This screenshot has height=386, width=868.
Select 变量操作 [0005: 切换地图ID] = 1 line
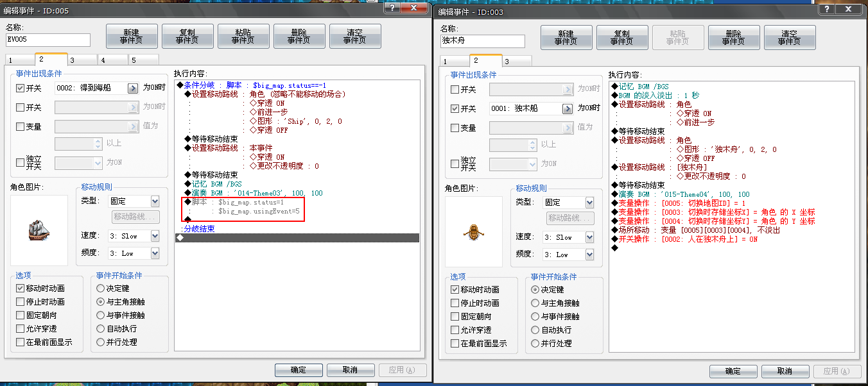coord(732,203)
